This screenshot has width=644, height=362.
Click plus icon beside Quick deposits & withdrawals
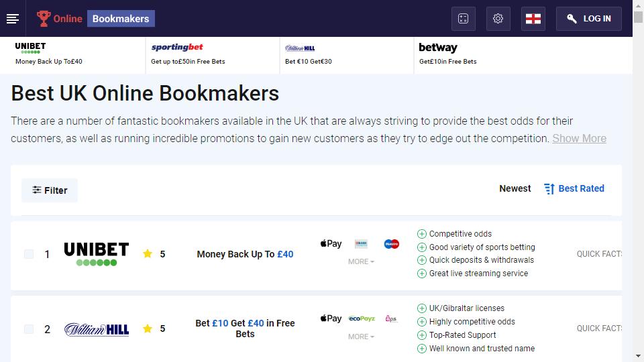[x=422, y=260]
